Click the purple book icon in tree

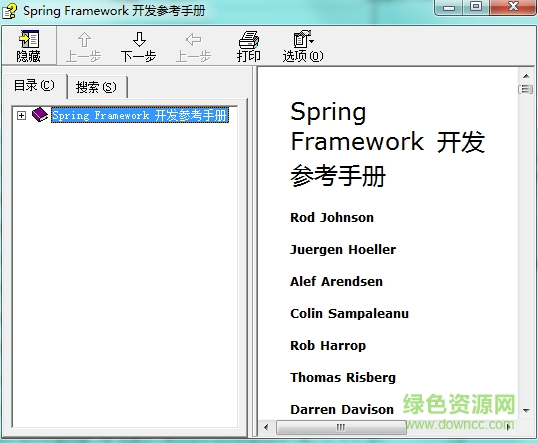40,115
